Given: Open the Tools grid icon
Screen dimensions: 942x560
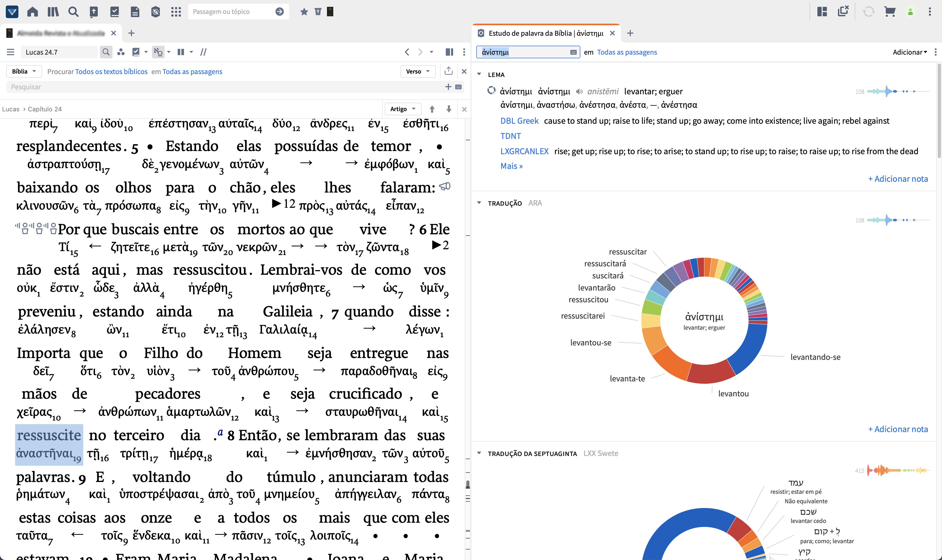Looking at the screenshot, I should point(176,12).
